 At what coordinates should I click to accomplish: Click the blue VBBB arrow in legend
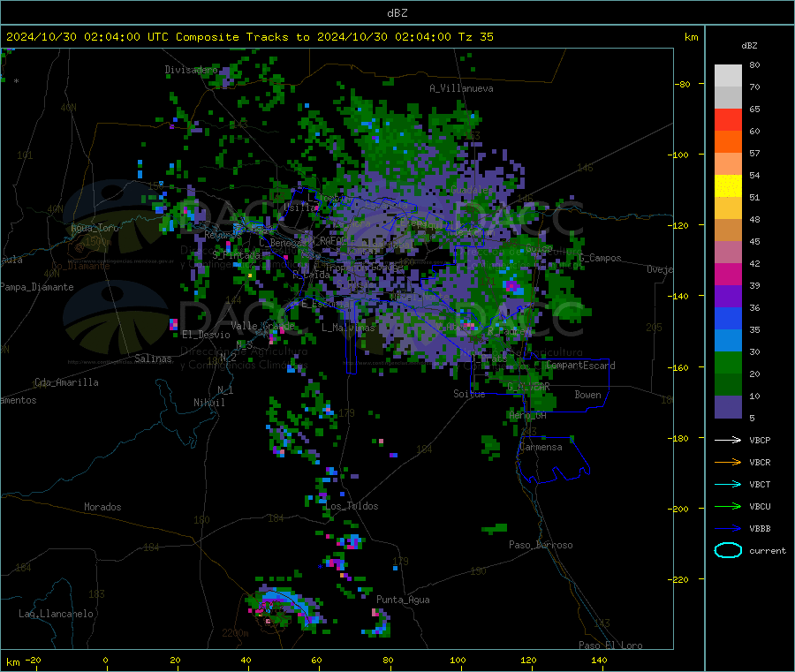[x=728, y=529]
